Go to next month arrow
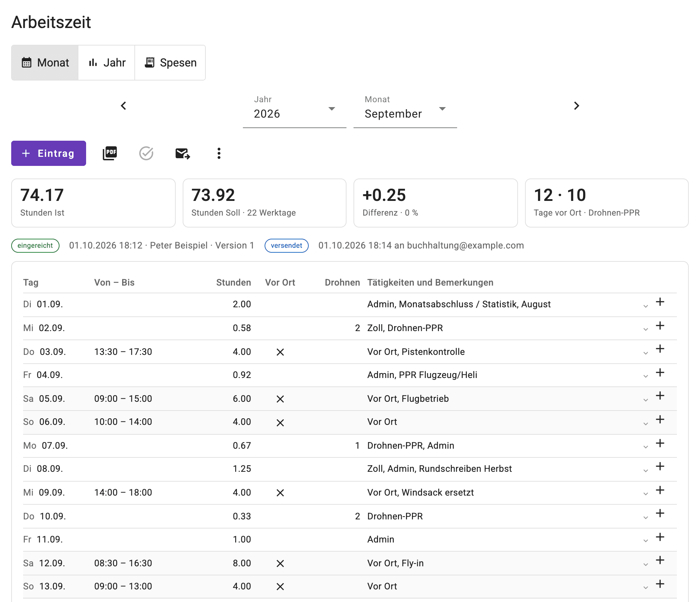The image size is (700, 602). coord(576,106)
